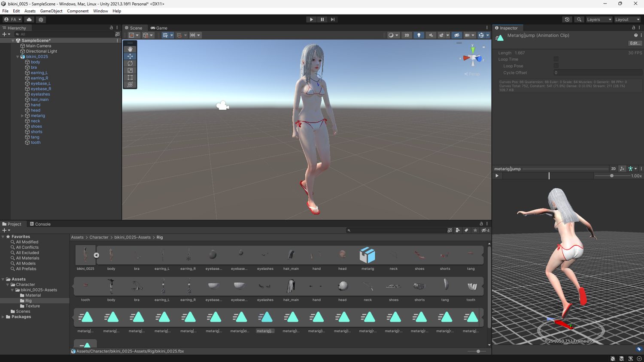Toggle the Inspector panel lock
The image size is (644, 362).
pos(634,28)
